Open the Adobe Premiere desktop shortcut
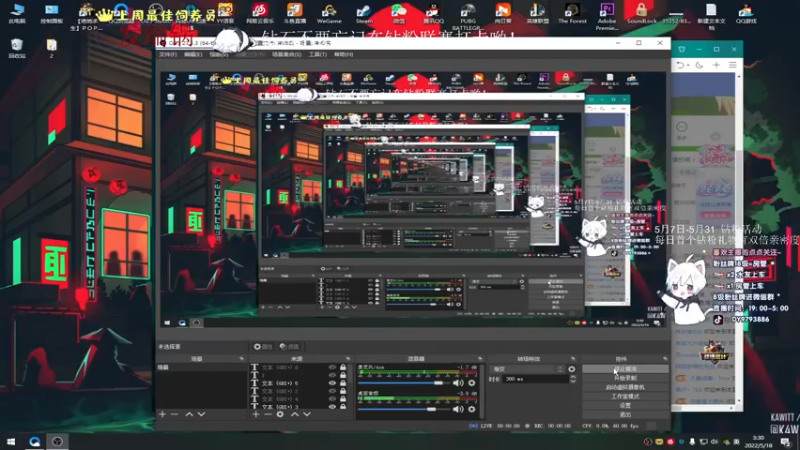800x450 pixels. [607, 16]
